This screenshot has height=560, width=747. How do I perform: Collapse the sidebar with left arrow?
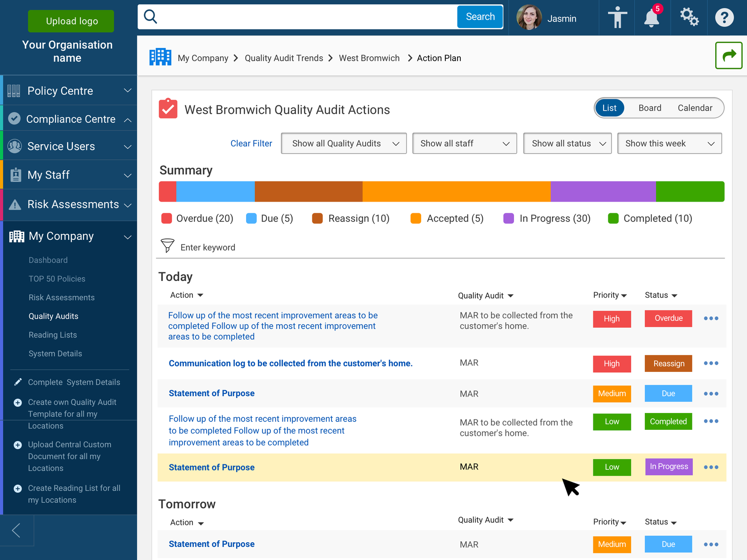16,530
